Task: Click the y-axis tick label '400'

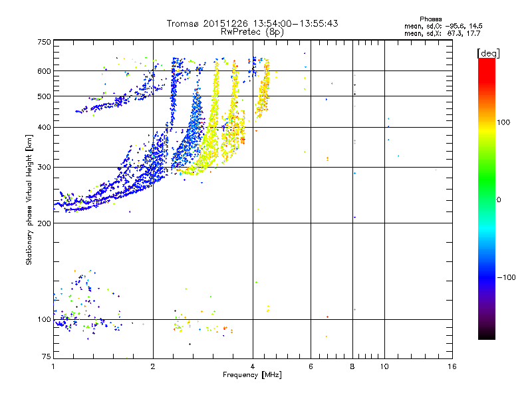Action: coord(44,127)
